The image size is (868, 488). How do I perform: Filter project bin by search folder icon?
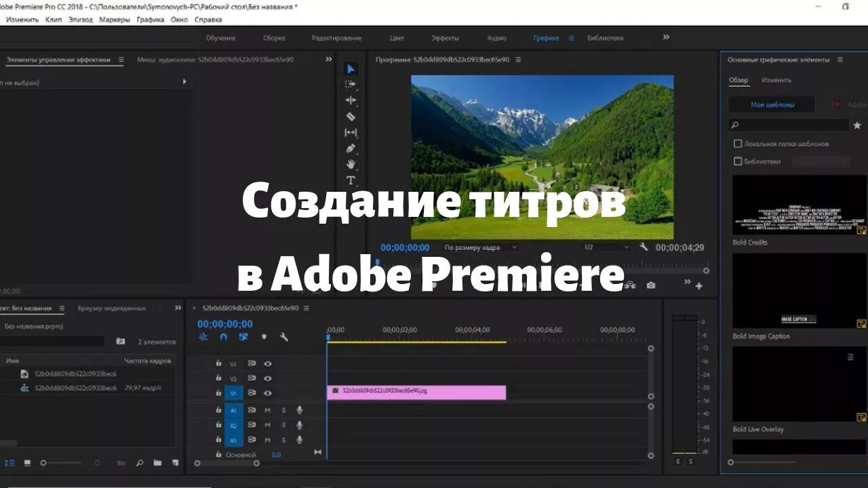[121, 342]
